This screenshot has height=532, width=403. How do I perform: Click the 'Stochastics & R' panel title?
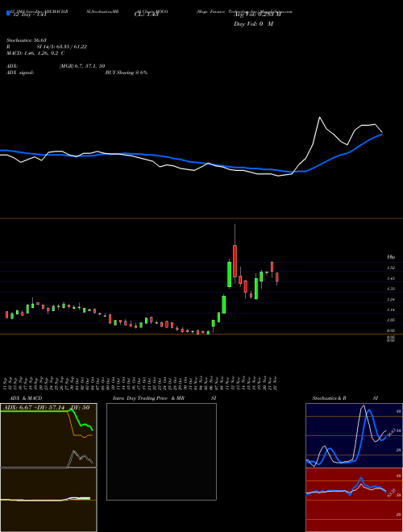[x=330, y=398]
